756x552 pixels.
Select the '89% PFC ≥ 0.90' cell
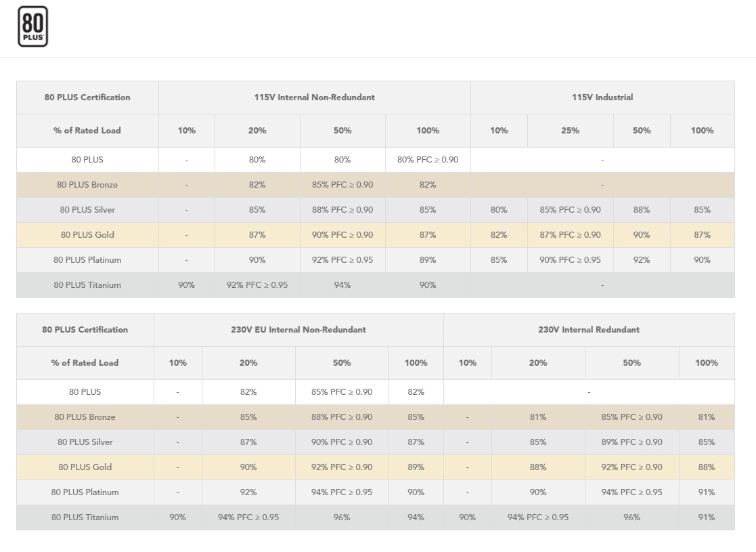631,442
